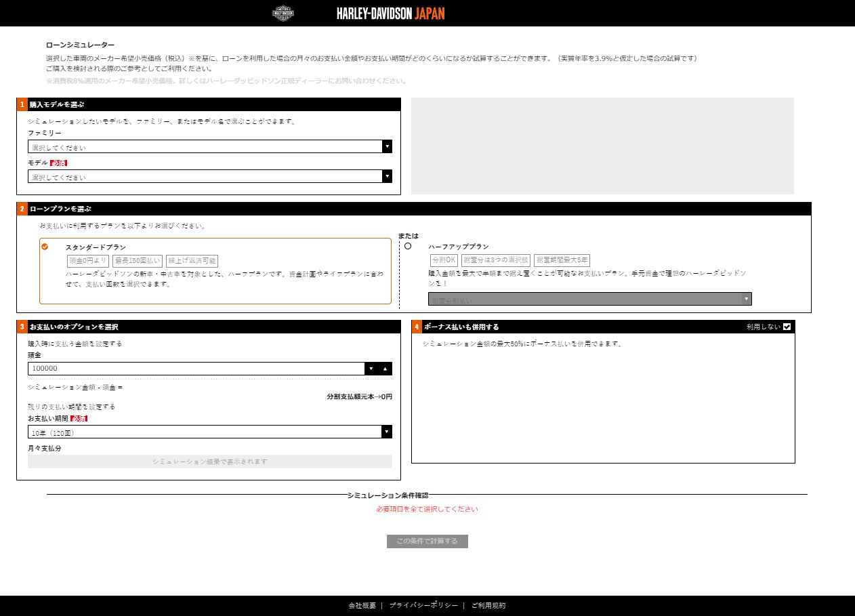This screenshot has width=855, height=616.
Task: Click the ローンプランを選ぶ section header
Action: click(x=414, y=209)
